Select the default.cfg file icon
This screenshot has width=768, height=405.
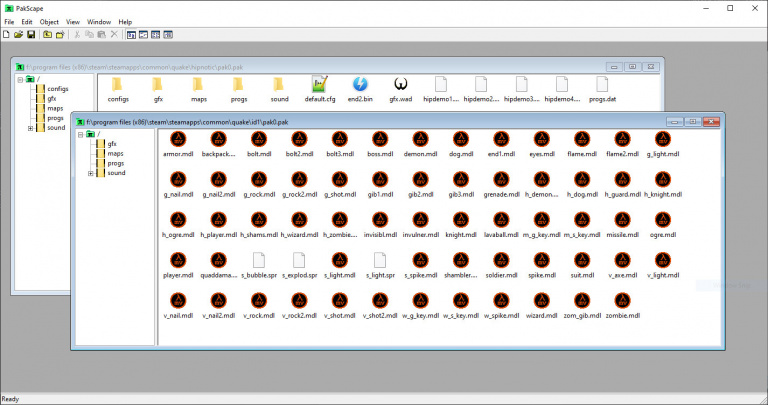(320, 87)
